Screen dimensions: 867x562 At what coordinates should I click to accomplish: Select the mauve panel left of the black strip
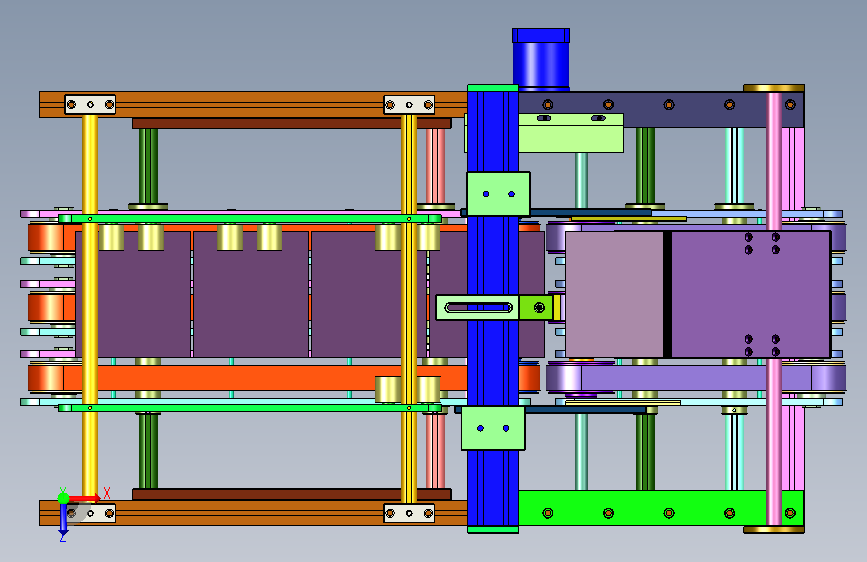[x=614, y=294]
